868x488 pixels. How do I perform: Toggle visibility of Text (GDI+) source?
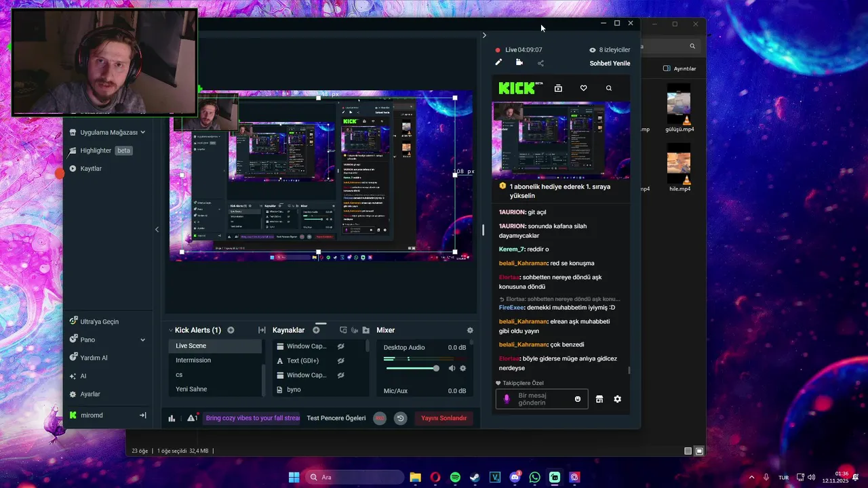pos(341,361)
